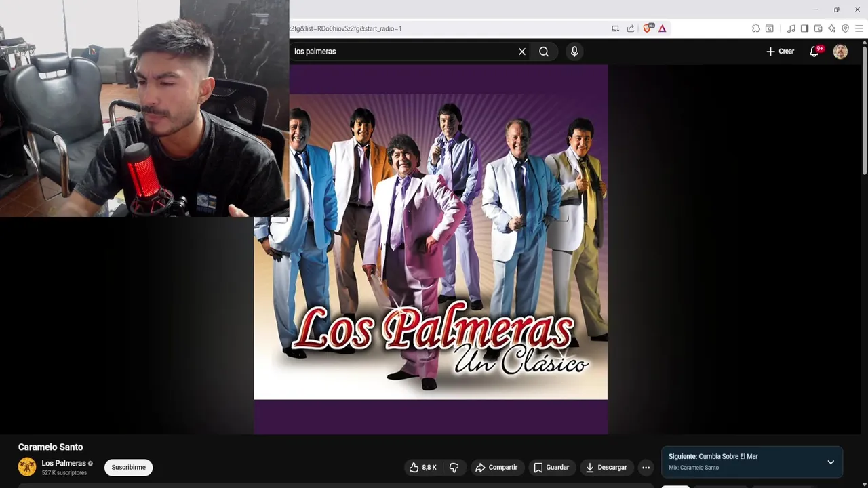
Task: Click the Brave VPN shield icon
Action: click(845, 28)
